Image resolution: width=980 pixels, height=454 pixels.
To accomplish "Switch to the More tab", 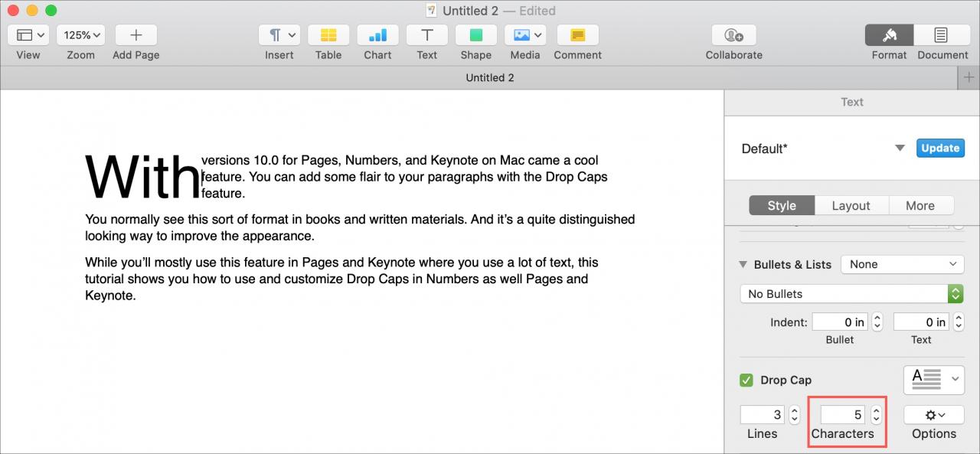I will [x=920, y=205].
